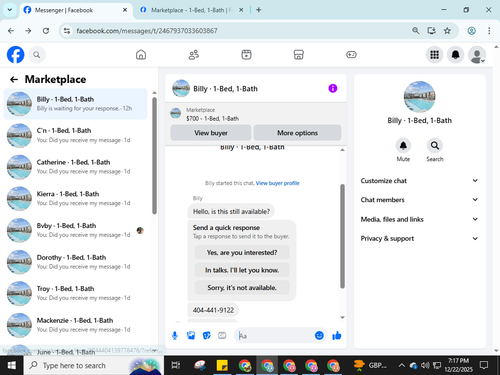Viewport: 500px width, 375px height.
Task: Open Kierra conversation
Action: tap(75, 199)
